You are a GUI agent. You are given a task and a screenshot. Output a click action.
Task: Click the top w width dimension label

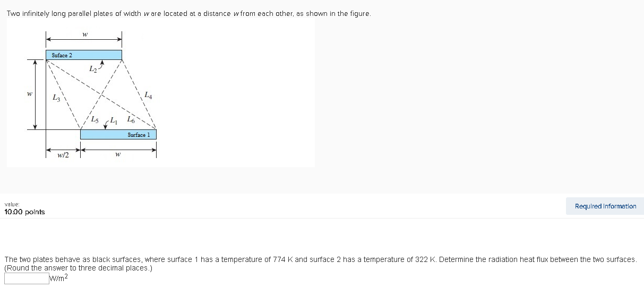pos(84,34)
